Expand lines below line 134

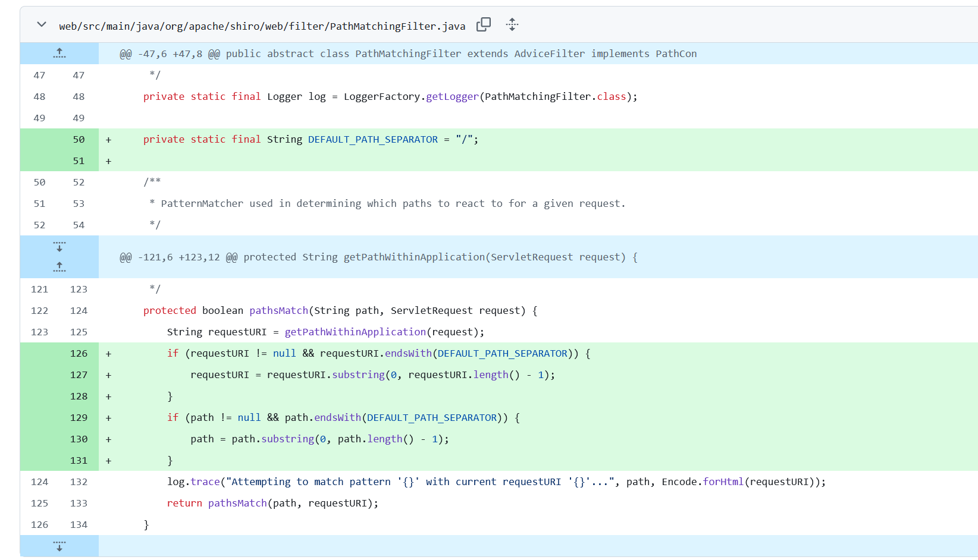(59, 546)
